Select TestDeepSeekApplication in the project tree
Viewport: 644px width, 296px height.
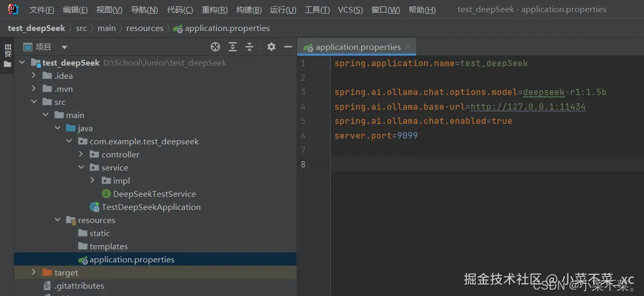[x=151, y=207]
